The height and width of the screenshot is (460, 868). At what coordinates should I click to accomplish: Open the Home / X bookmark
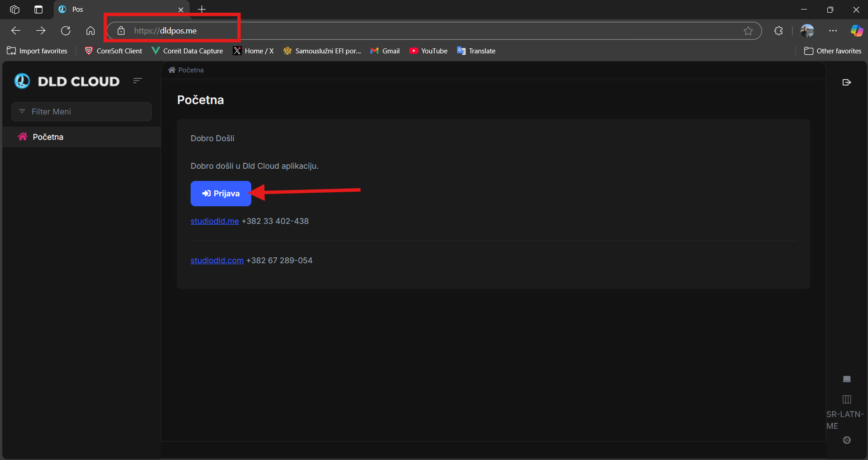click(x=254, y=51)
